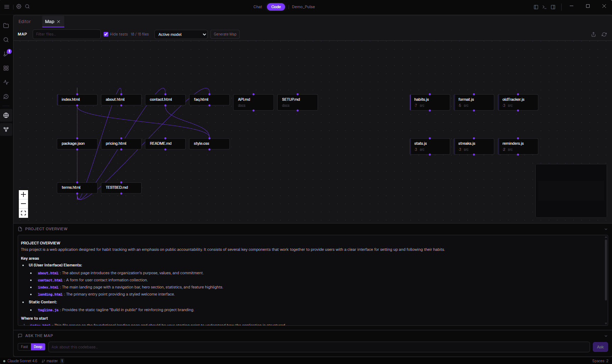Select the format.js node

[474, 102]
